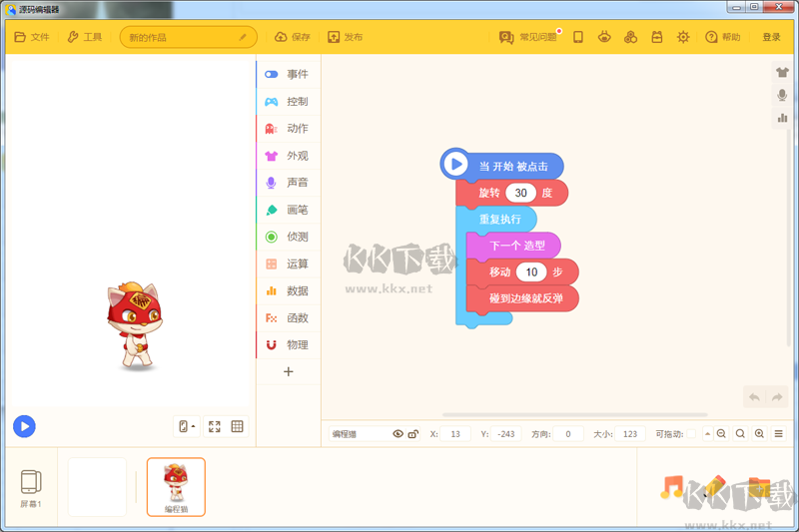Click the 大小 size field 123
This screenshot has width=799, height=532.
click(630, 434)
